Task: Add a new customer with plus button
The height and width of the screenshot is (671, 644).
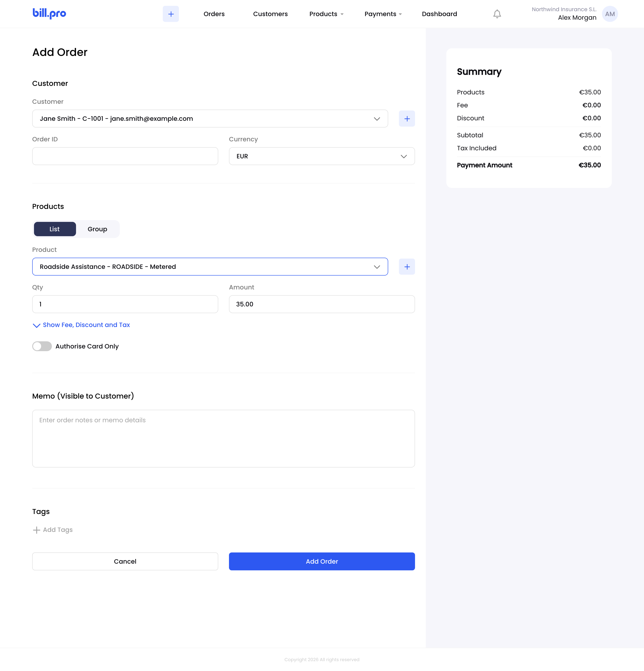Action: pos(407,119)
